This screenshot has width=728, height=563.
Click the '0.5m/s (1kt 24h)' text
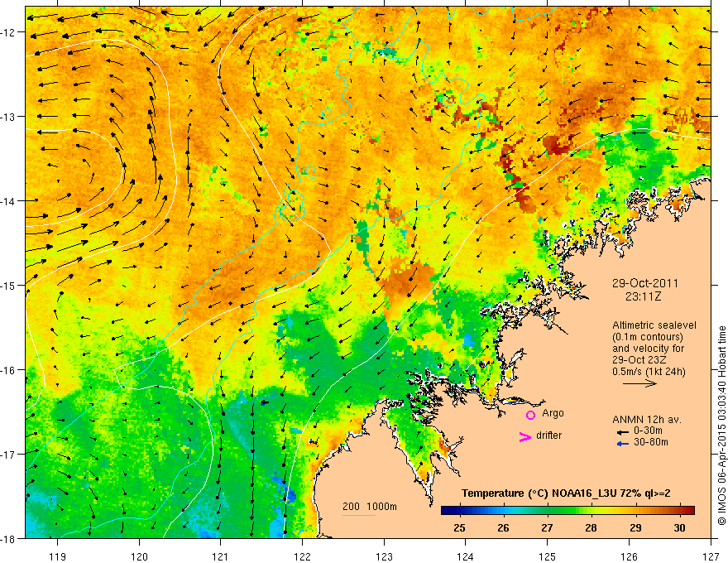pyautogui.click(x=649, y=372)
